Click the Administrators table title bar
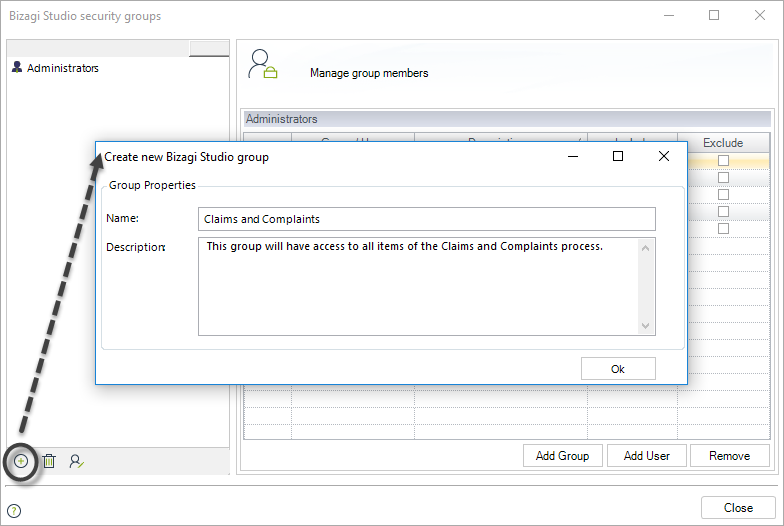 pos(507,119)
